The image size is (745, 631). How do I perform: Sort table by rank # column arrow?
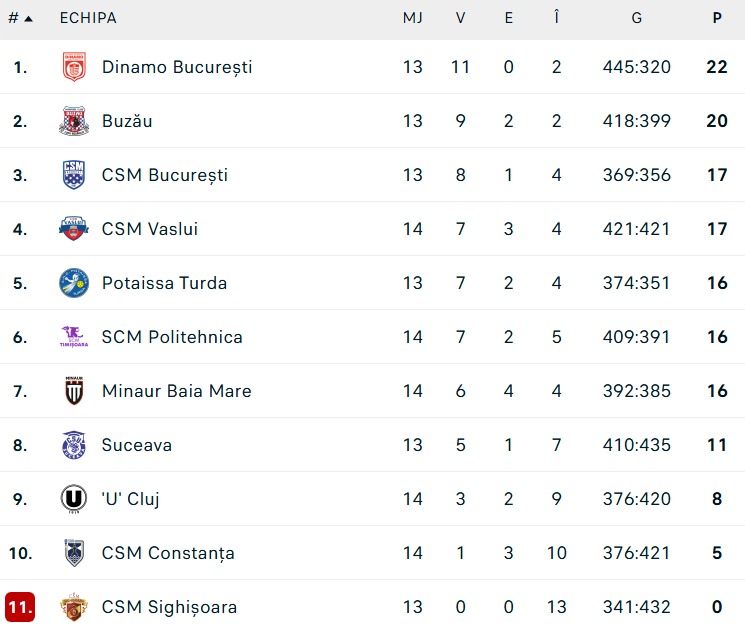pyautogui.click(x=21, y=19)
